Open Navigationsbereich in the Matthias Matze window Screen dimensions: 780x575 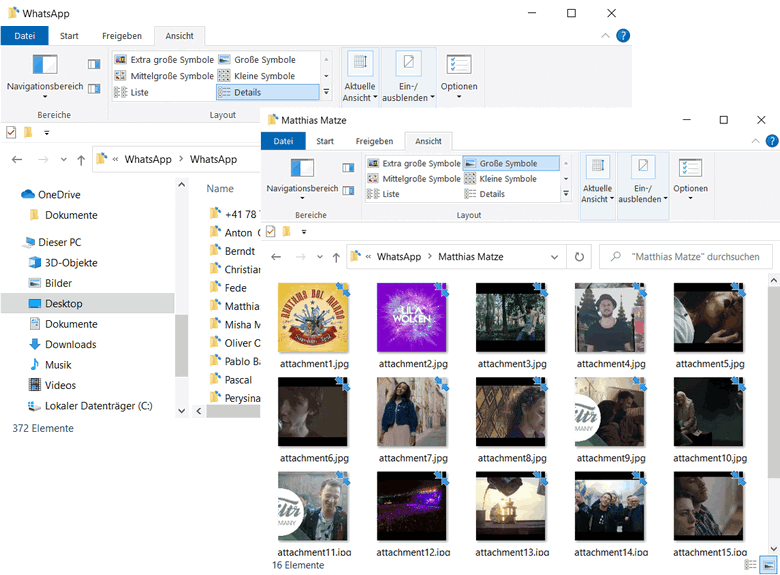(302, 179)
